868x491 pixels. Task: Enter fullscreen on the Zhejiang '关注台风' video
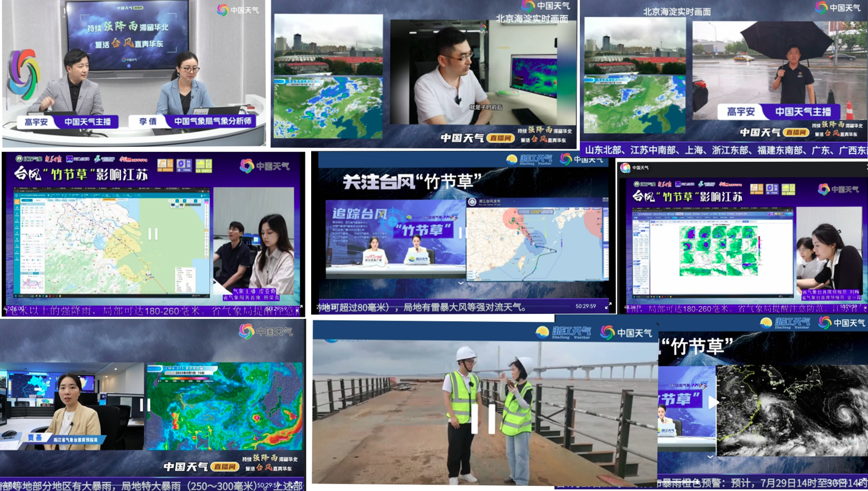608,306
